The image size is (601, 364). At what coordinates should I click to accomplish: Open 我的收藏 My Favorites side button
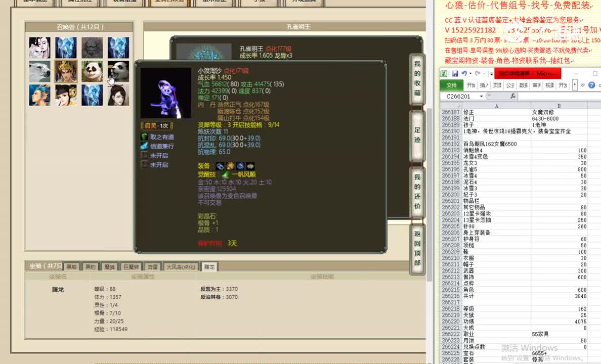click(417, 78)
